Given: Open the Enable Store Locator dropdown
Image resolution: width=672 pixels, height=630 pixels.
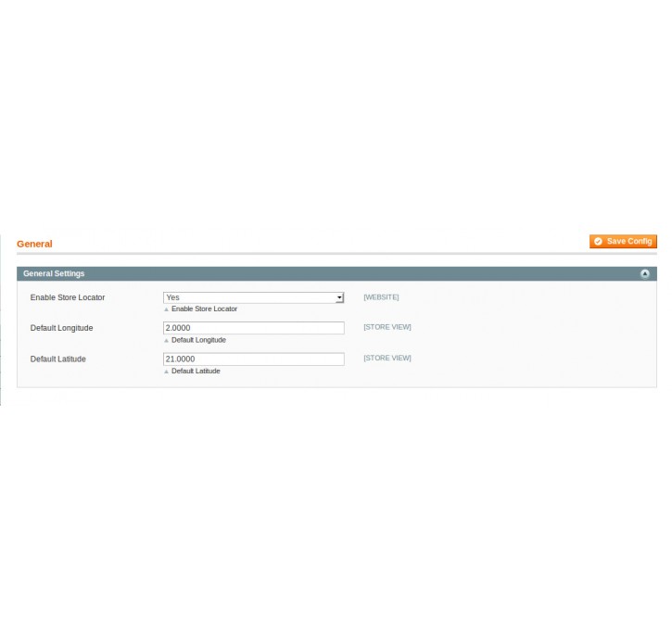Looking at the screenshot, I should [253, 297].
